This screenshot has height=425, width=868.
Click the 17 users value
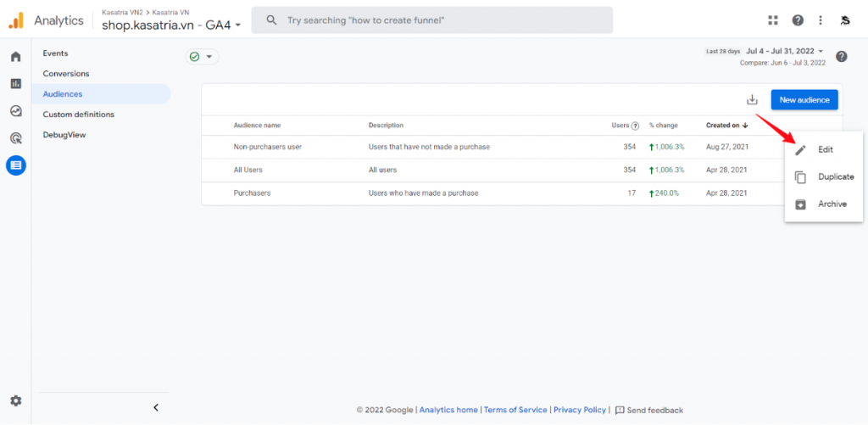tap(632, 193)
